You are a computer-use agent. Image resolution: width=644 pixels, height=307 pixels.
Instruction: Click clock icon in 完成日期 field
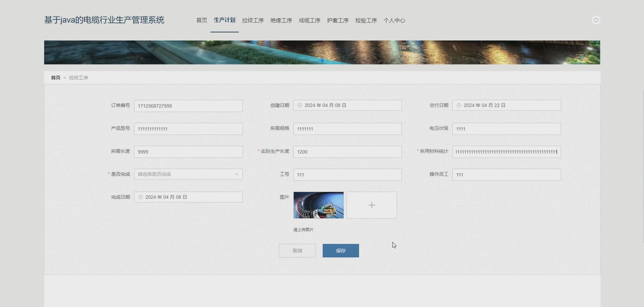[x=140, y=197]
